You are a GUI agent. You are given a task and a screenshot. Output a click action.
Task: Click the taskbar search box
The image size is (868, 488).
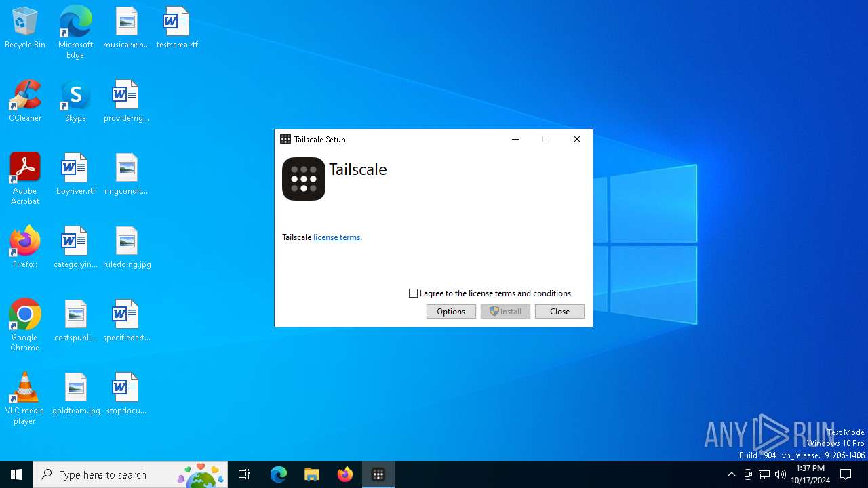132,474
